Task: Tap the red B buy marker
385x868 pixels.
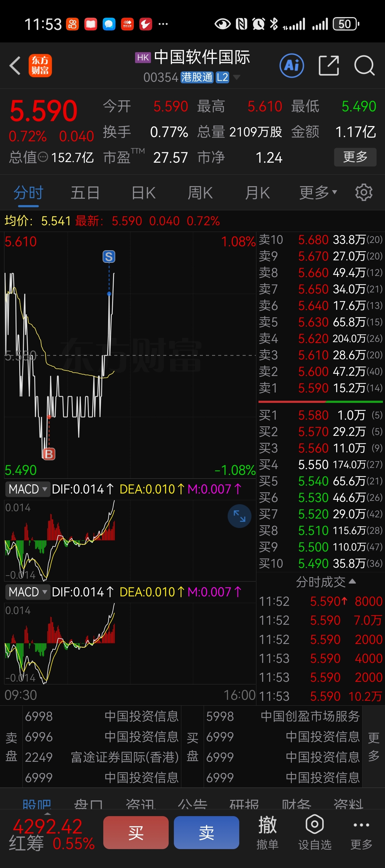Action: [x=49, y=454]
